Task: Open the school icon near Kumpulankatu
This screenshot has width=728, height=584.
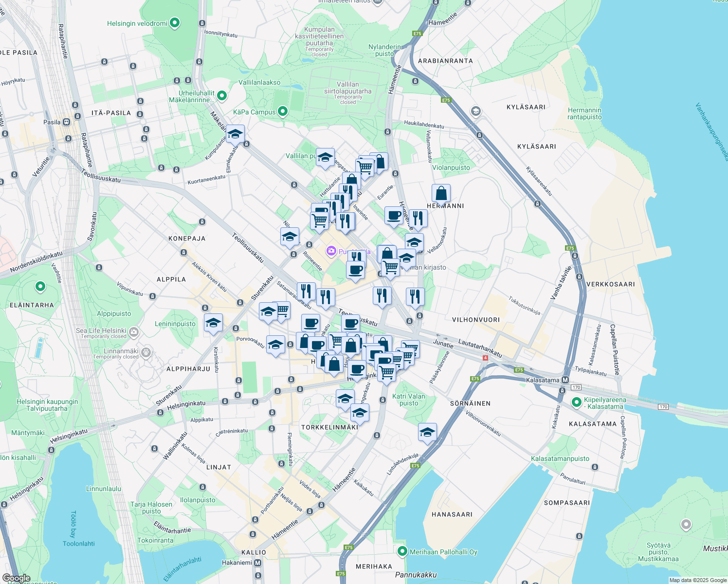Action: (235, 133)
